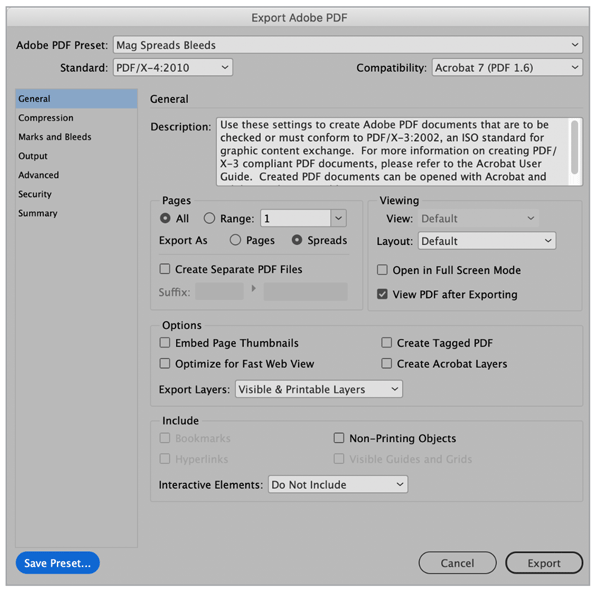Open the Interactive Elements dropdown
Viewport: 600px width, 594px height.
coord(338,485)
